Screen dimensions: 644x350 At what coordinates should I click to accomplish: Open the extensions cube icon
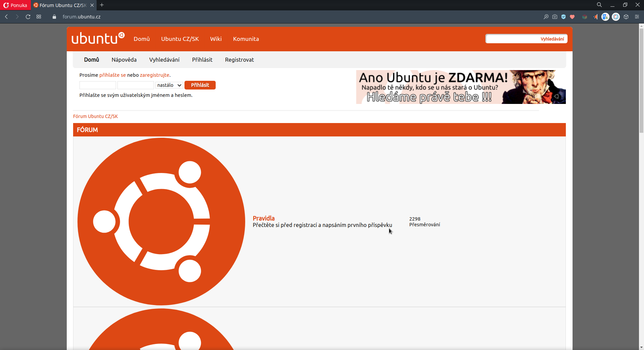626,17
